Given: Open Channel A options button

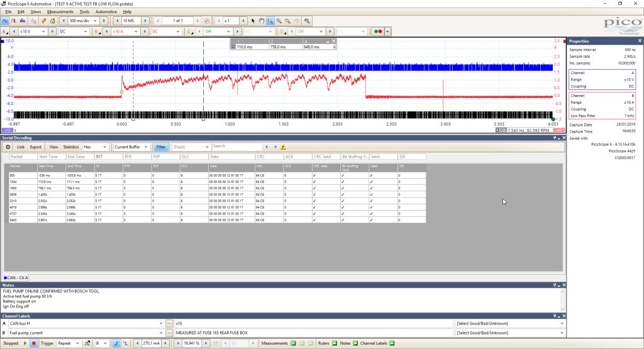Looking at the screenshot, I should click(5, 31).
